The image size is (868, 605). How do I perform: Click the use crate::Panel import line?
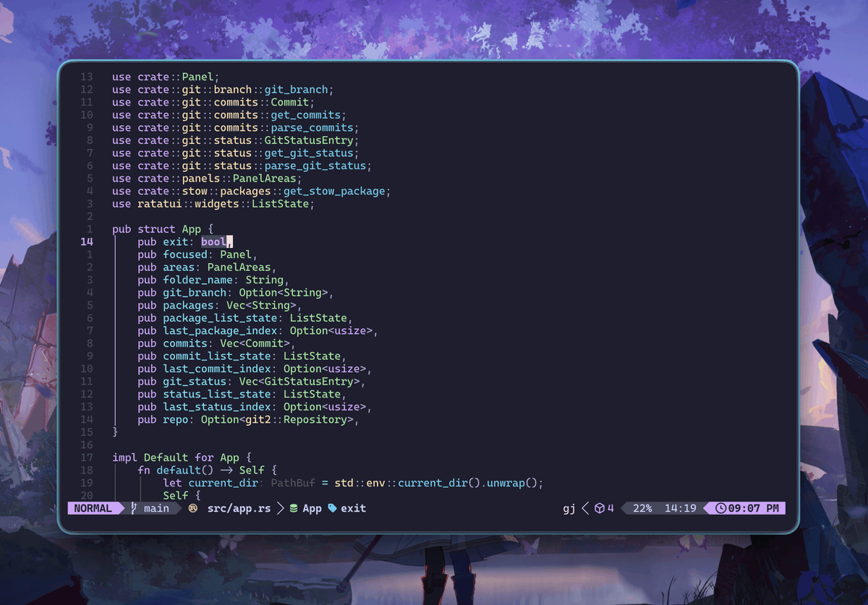tap(166, 77)
